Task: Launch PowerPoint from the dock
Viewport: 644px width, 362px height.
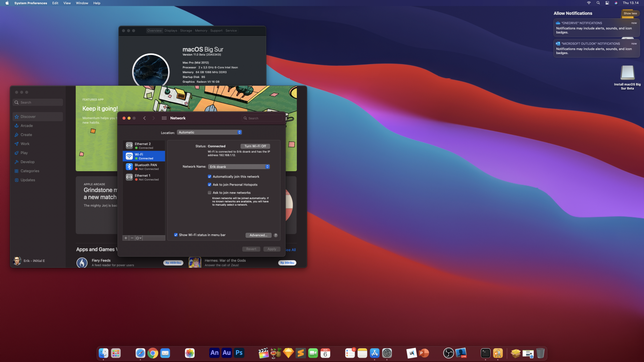Action: point(424,353)
